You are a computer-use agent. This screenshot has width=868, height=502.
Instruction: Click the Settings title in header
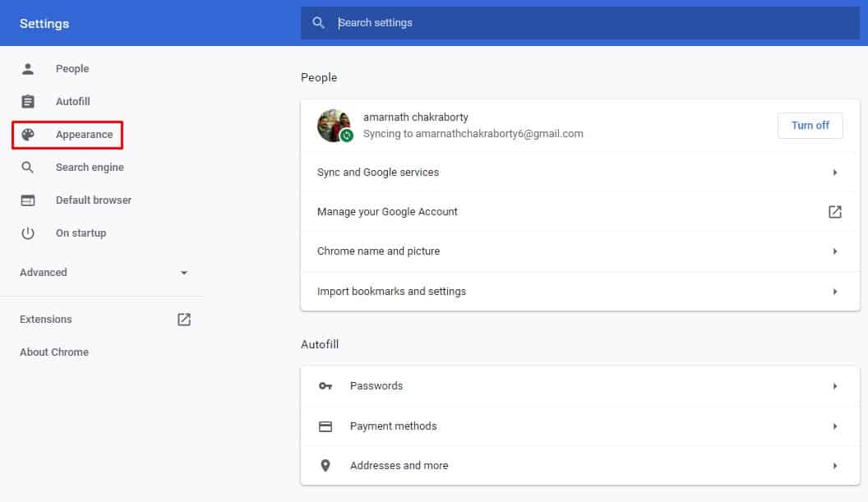click(44, 24)
